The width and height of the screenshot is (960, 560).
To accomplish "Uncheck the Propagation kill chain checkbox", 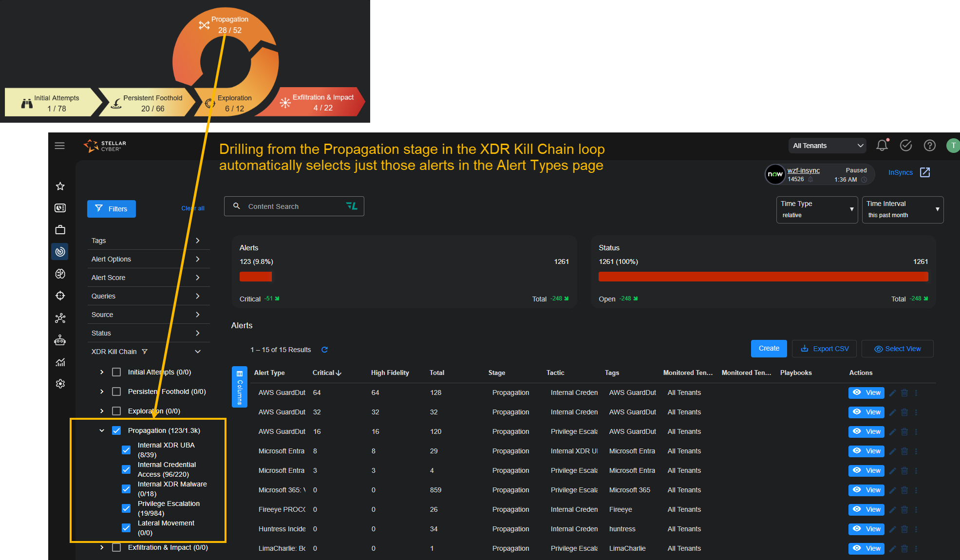I will tap(116, 430).
